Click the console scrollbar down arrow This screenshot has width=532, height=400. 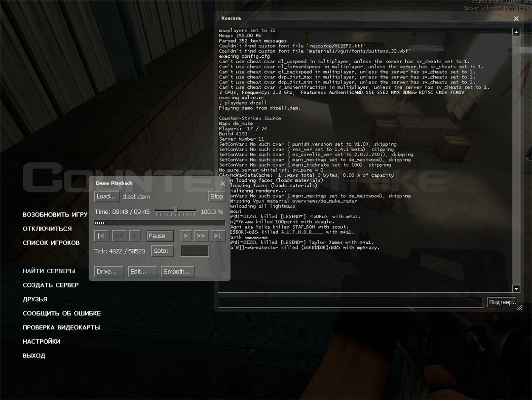(516, 289)
